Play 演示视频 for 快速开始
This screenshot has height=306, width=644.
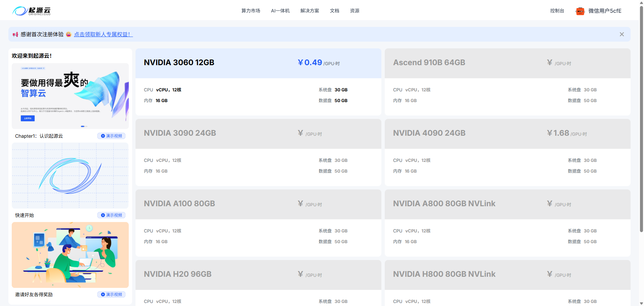(x=112, y=215)
